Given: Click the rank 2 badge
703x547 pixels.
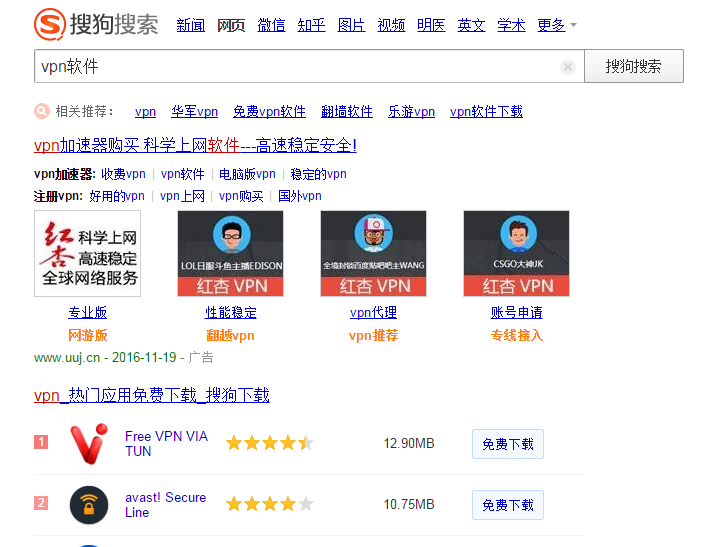Looking at the screenshot, I should point(41,503).
